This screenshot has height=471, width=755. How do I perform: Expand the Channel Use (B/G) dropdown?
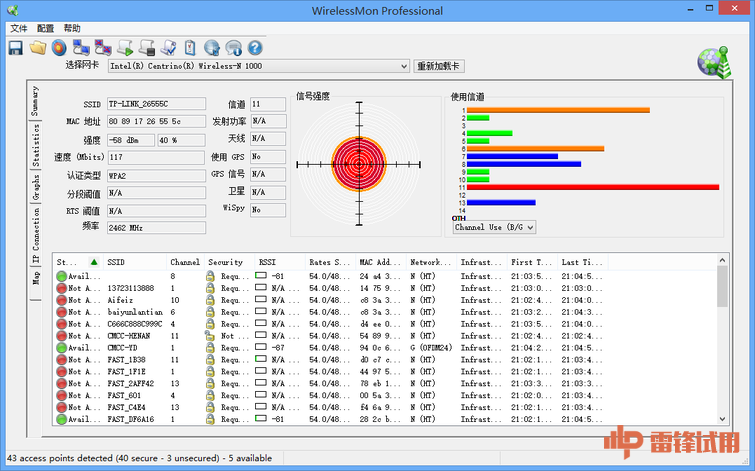[x=495, y=227]
